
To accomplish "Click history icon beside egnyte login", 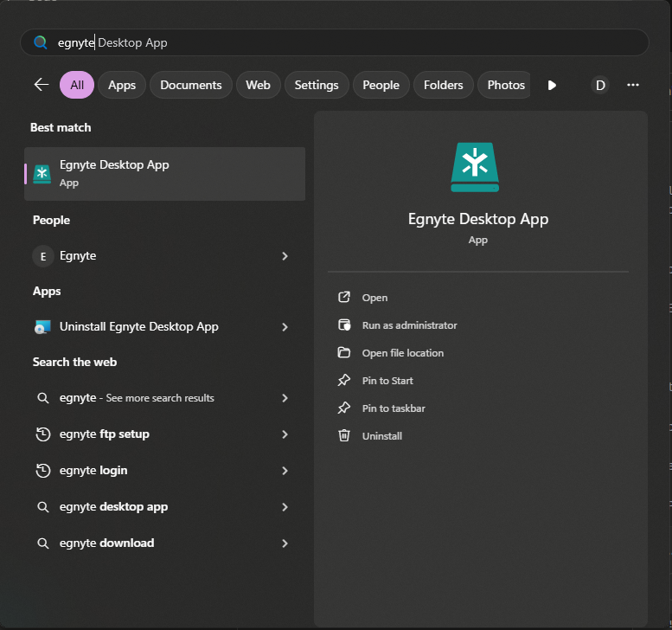I will [x=43, y=471].
